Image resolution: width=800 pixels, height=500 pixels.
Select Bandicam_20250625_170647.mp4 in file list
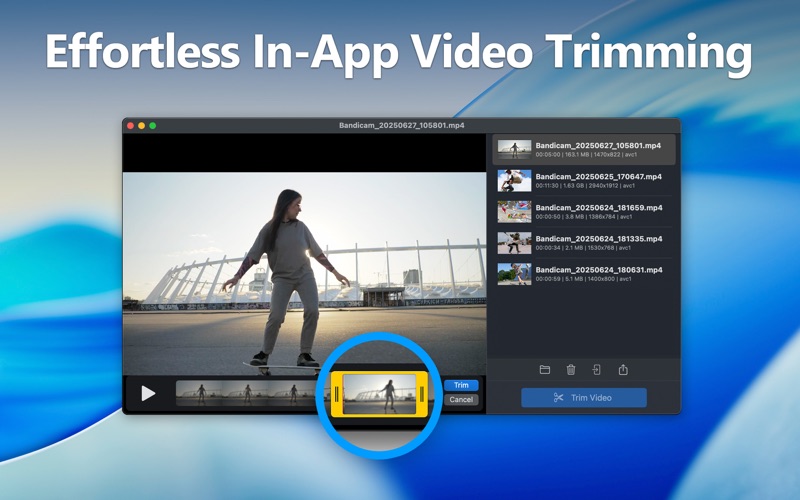[x=584, y=181]
